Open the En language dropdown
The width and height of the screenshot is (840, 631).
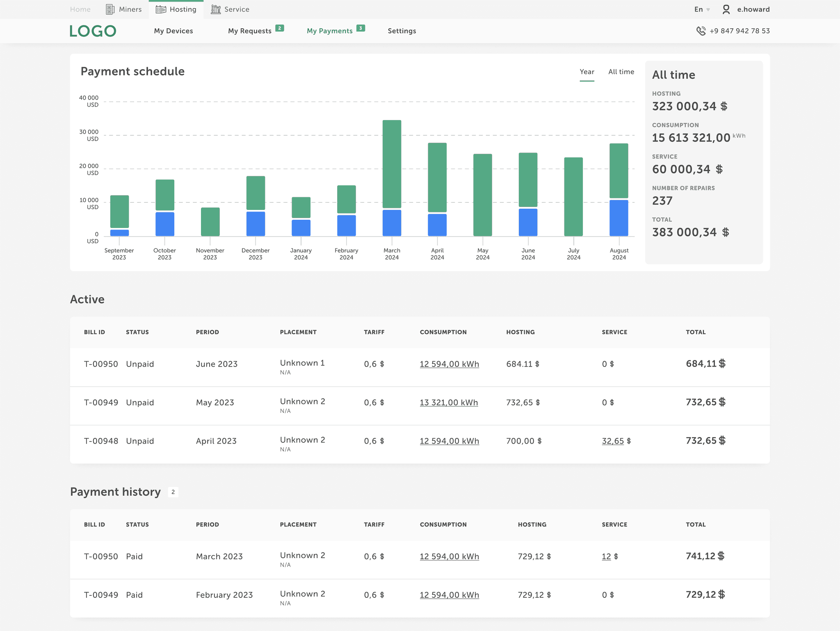[x=702, y=9]
